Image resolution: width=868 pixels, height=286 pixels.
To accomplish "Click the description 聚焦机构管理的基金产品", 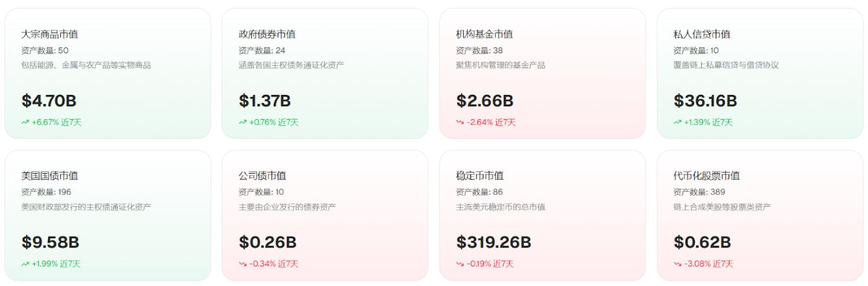I will [x=500, y=65].
